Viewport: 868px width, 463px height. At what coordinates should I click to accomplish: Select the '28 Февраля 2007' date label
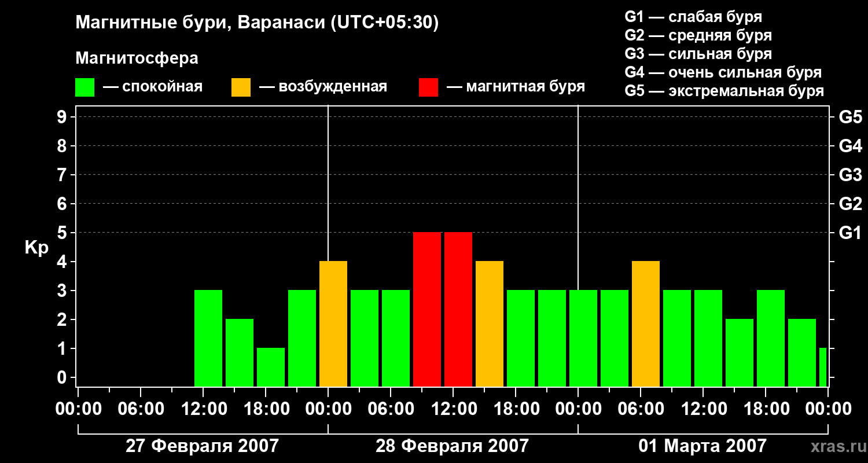[x=452, y=446]
